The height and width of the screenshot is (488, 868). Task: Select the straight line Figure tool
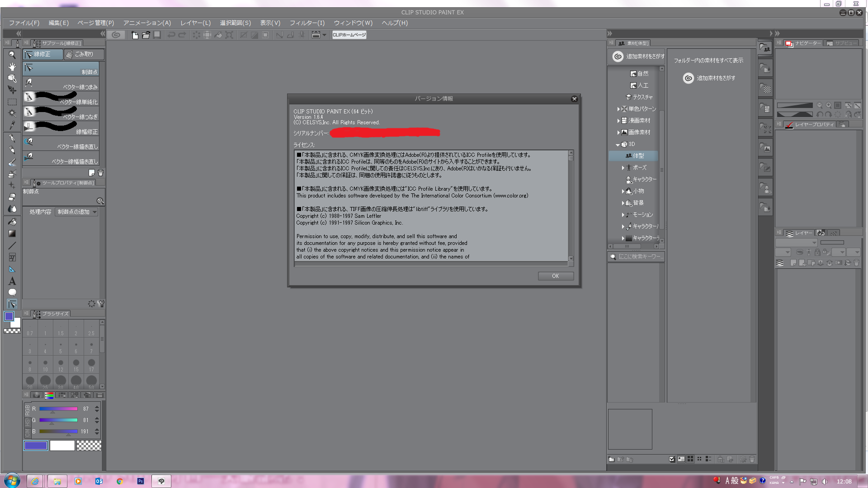pos(12,245)
